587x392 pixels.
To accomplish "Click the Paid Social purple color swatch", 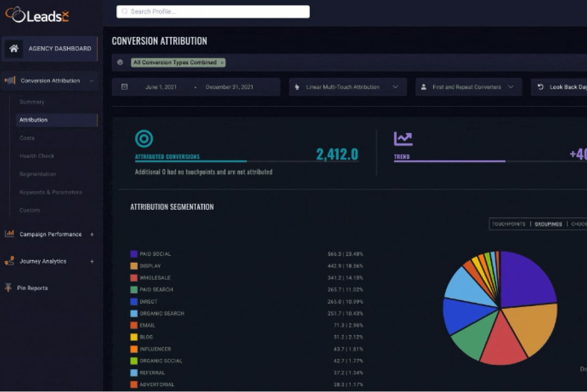I will [134, 254].
